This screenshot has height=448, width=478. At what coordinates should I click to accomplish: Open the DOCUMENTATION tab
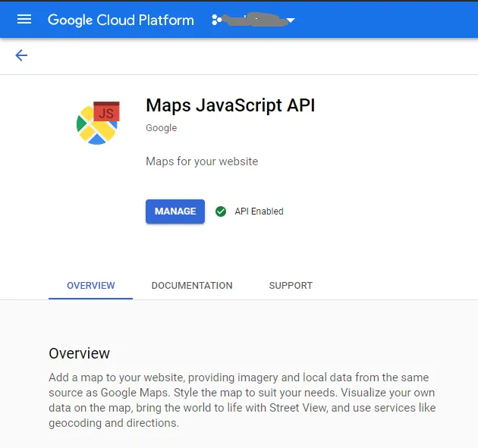[x=192, y=286]
